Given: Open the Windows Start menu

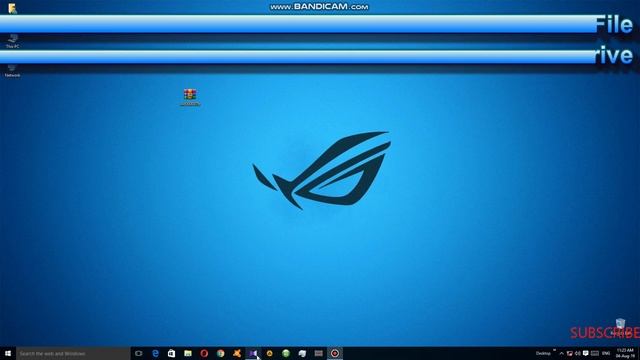Looking at the screenshot, I should tap(8, 353).
